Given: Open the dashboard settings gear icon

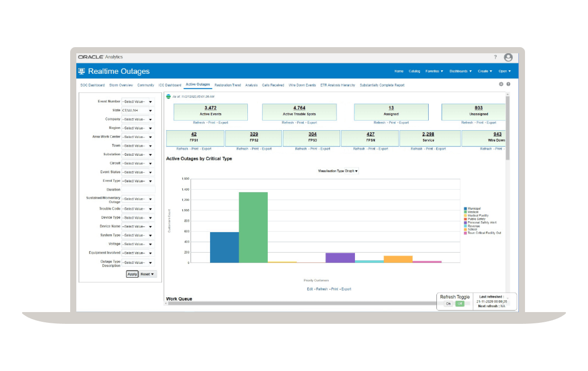Looking at the screenshot, I should pos(501,84).
